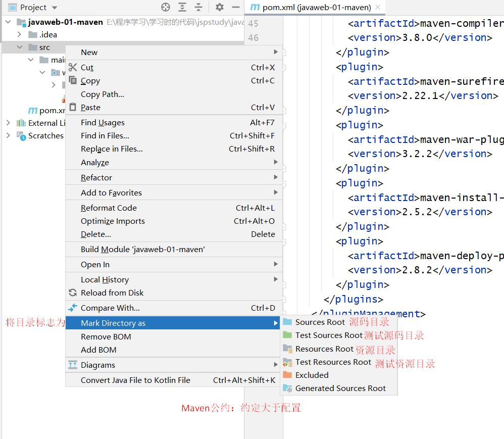Click the Compare With arrows icon
The height and width of the screenshot is (439, 504).
(73, 308)
